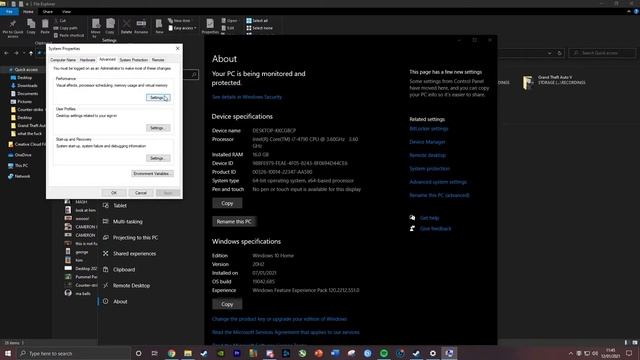640x360 pixels.
Task: Open the Easy access dropdown in ribbon
Action: coord(182,28)
